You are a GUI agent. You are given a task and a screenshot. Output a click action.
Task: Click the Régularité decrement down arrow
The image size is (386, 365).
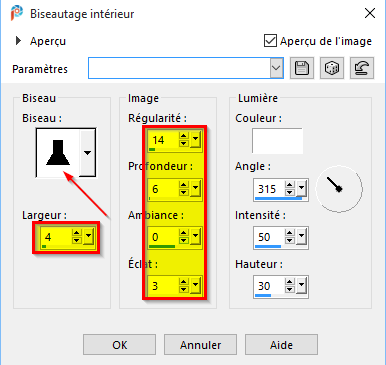(x=183, y=144)
